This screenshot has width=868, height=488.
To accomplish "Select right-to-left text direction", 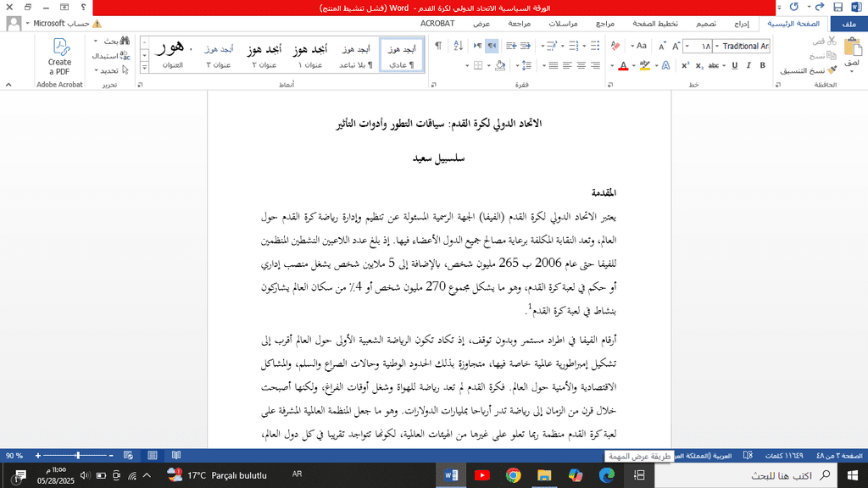I will pyautogui.click(x=492, y=46).
